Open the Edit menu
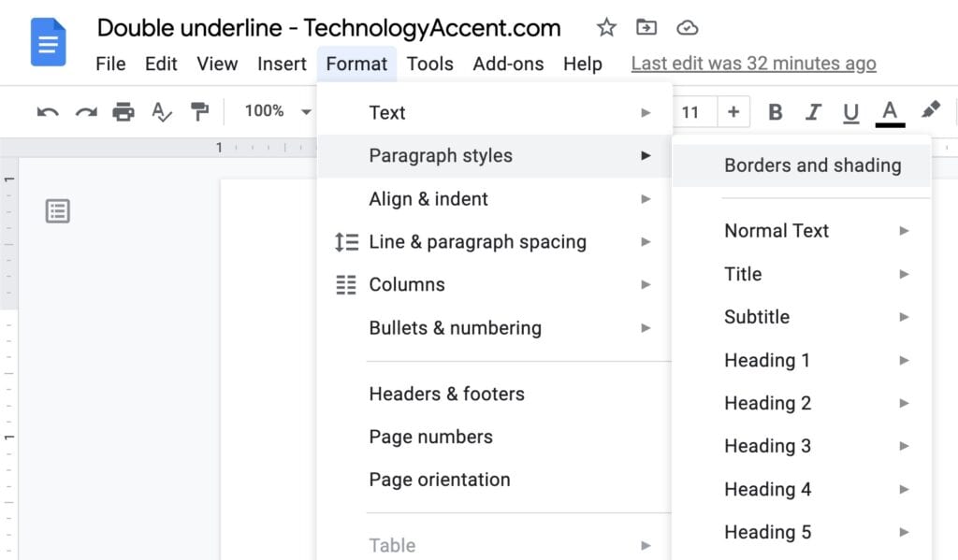Image resolution: width=958 pixels, height=560 pixels. [161, 64]
